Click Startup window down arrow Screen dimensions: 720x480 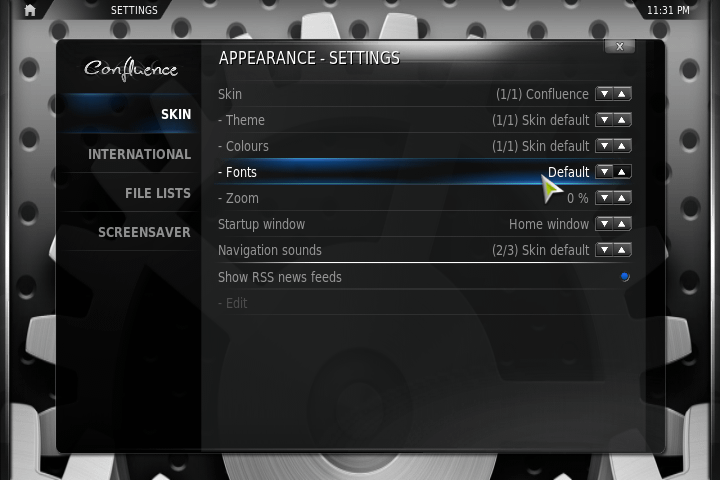pyautogui.click(x=604, y=224)
